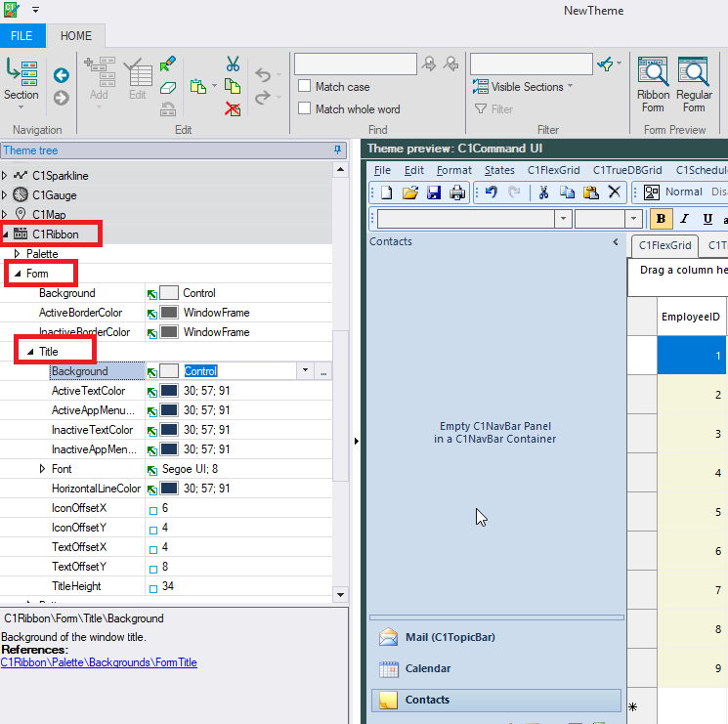The image size is (728, 724).
Task: Click the Mail (C1TopicBar) button
Action: (495, 637)
